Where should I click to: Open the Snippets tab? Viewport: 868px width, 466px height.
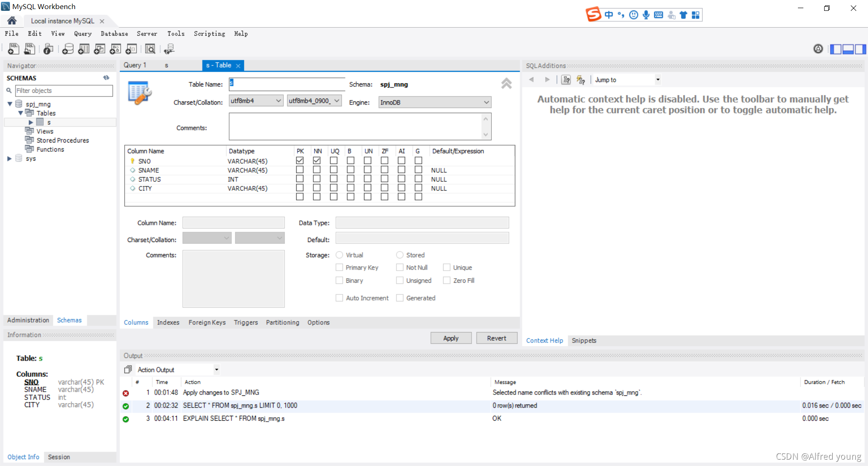[584, 340]
